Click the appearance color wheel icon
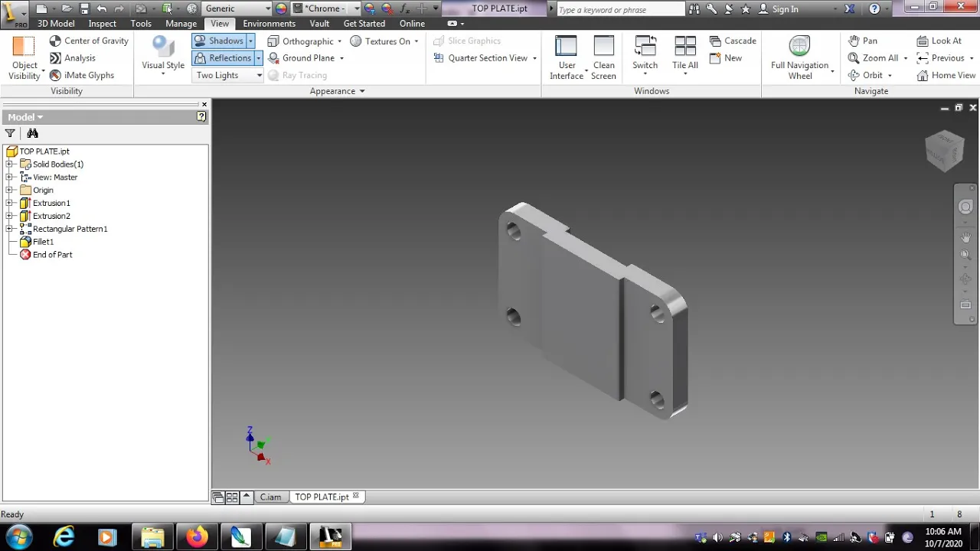The width and height of the screenshot is (980, 551). click(x=281, y=8)
